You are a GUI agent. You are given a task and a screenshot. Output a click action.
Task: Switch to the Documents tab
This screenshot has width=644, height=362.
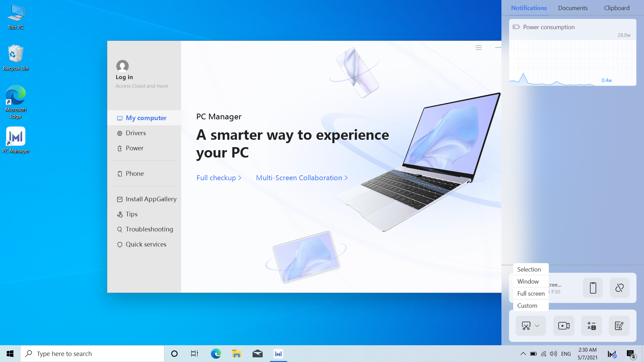coord(573,8)
